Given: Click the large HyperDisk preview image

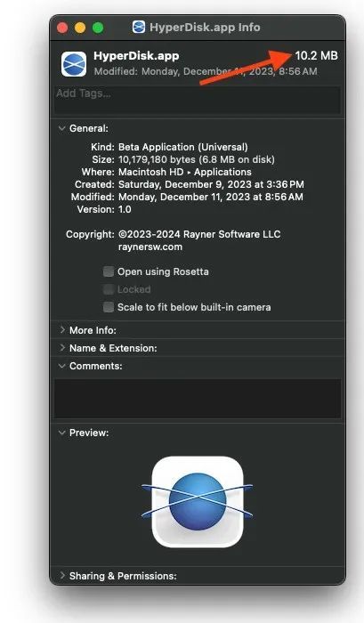Looking at the screenshot, I should pyautogui.click(x=198, y=502).
